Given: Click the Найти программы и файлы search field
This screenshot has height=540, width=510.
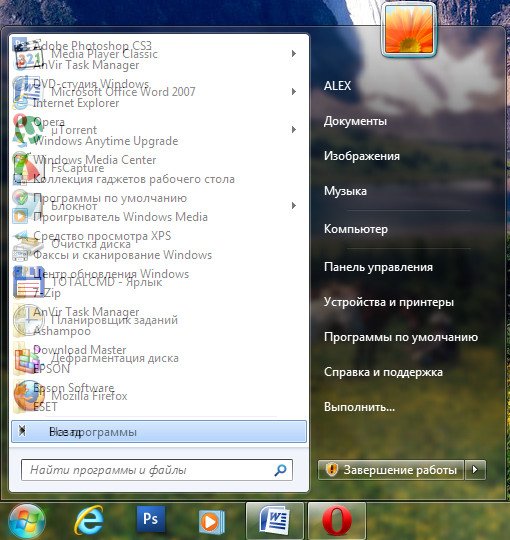Looking at the screenshot, I should [157, 470].
